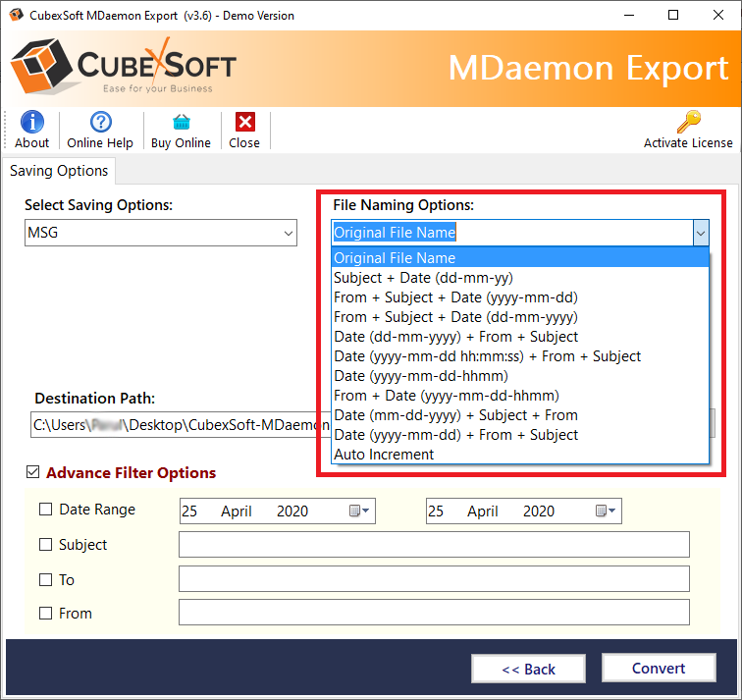The image size is (742, 700).
Task: Open the Select Saving Options MSG dropdown
Action: coord(161,233)
